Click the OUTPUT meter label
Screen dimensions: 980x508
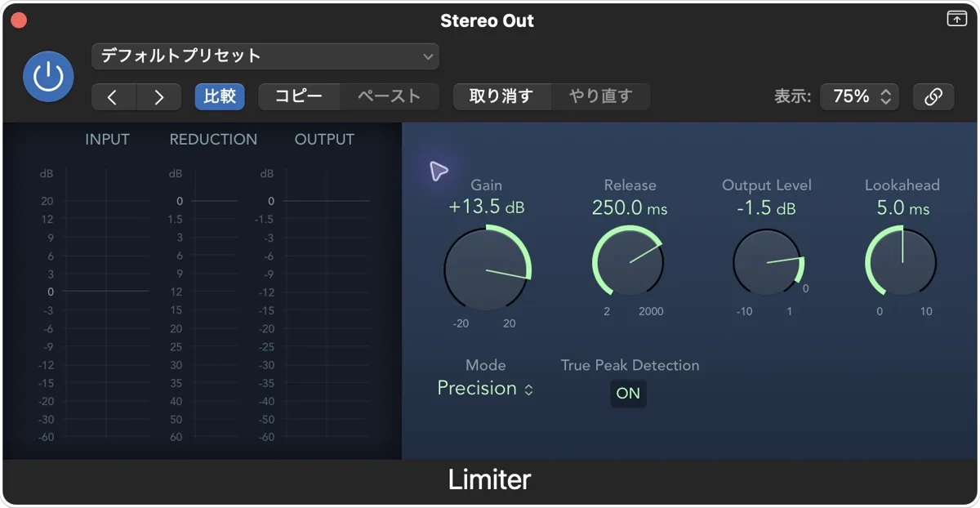click(324, 140)
